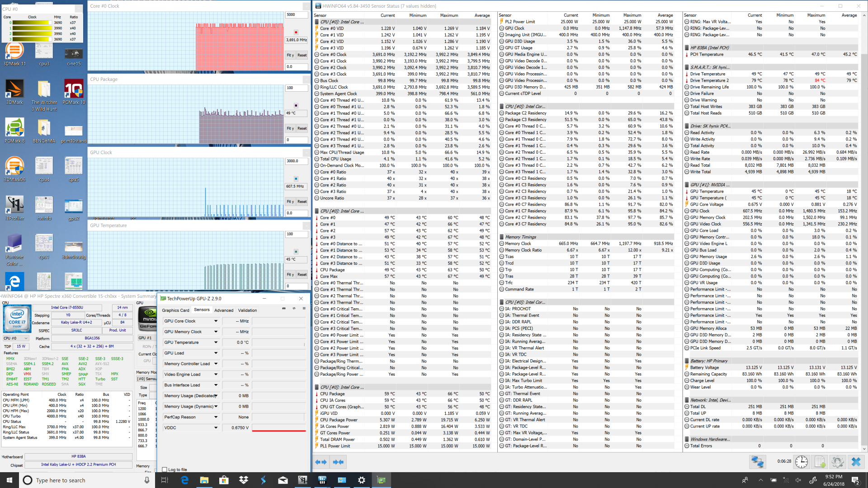Open File Explorer from the taskbar
The image size is (868, 488).
pyautogui.click(x=204, y=480)
